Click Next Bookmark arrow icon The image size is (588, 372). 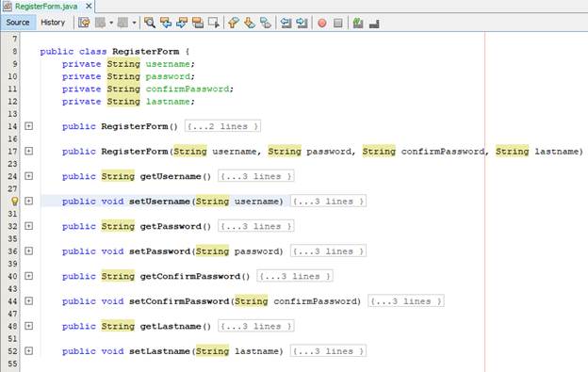click(250, 23)
